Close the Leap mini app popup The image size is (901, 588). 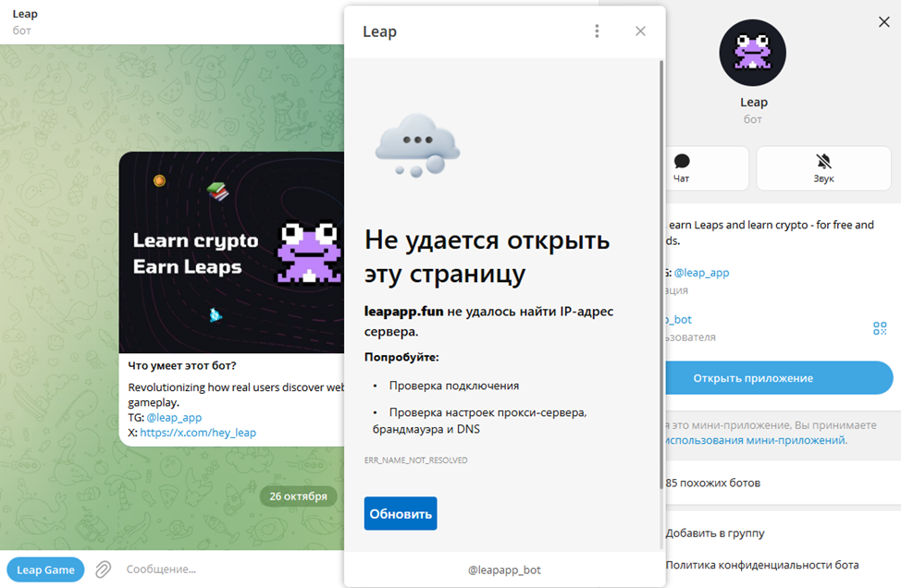point(640,31)
